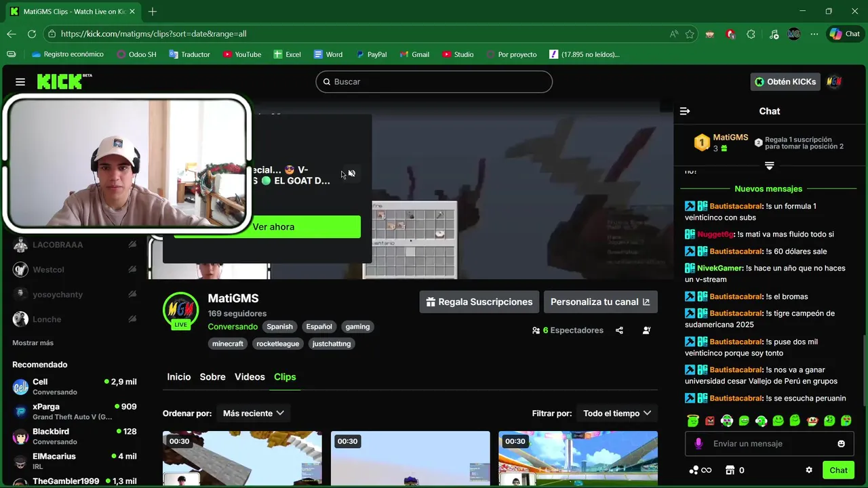Open the first 00:30 clip thumbnail
The height and width of the screenshot is (488, 868).
point(242,458)
